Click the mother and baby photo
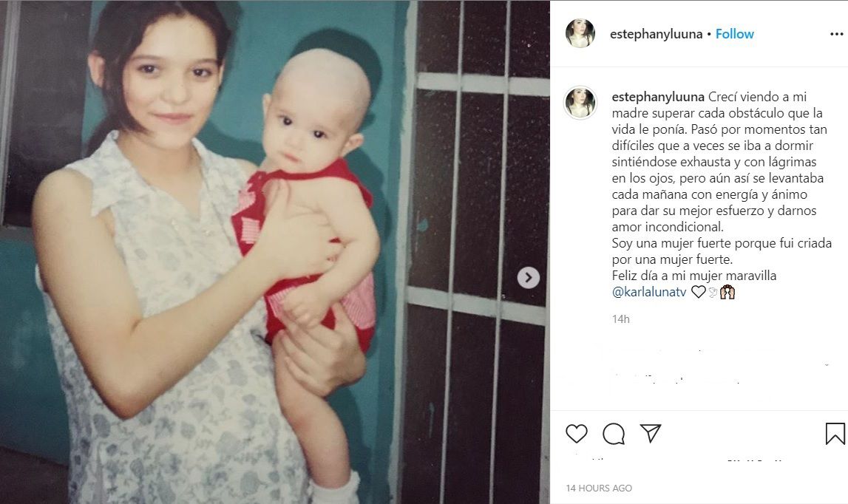 (275, 252)
